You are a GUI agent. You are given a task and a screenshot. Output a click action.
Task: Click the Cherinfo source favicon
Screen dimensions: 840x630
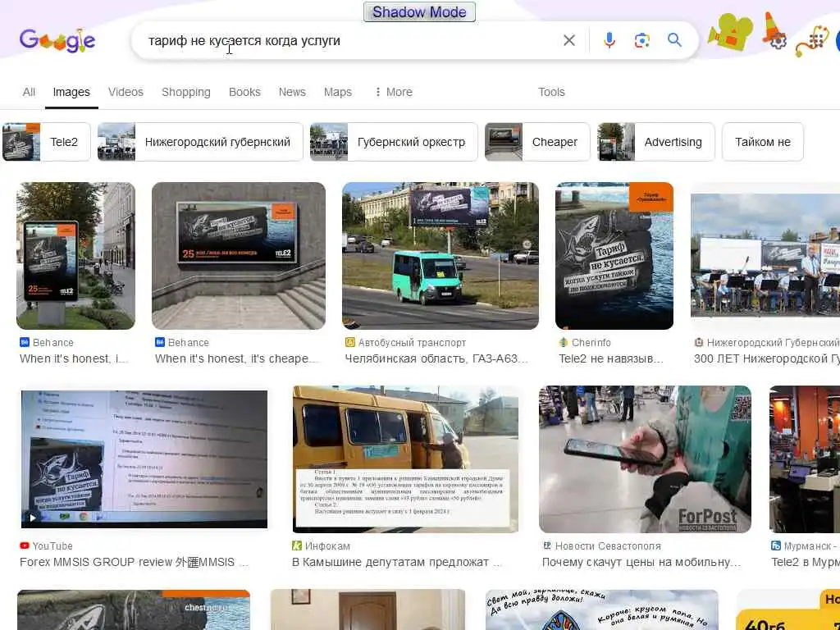click(x=563, y=342)
